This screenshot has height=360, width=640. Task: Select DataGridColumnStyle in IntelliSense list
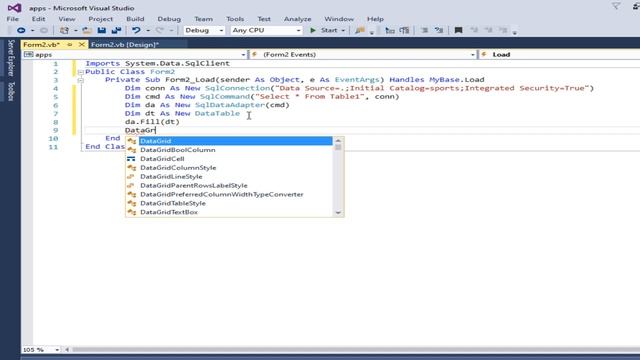coord(229,168)
